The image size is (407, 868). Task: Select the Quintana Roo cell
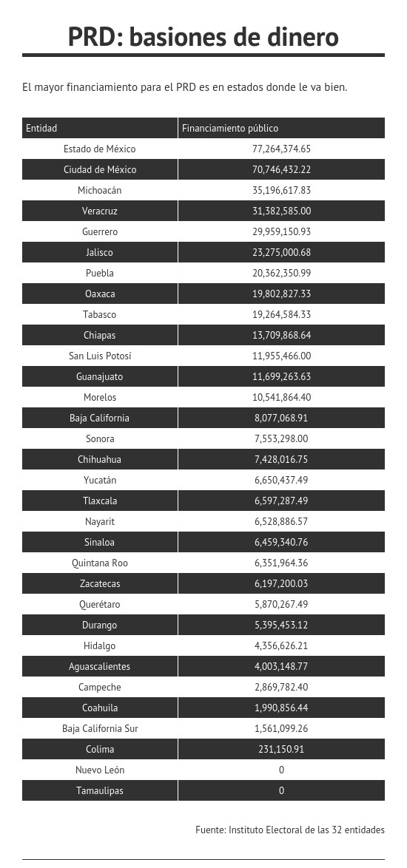100,563
